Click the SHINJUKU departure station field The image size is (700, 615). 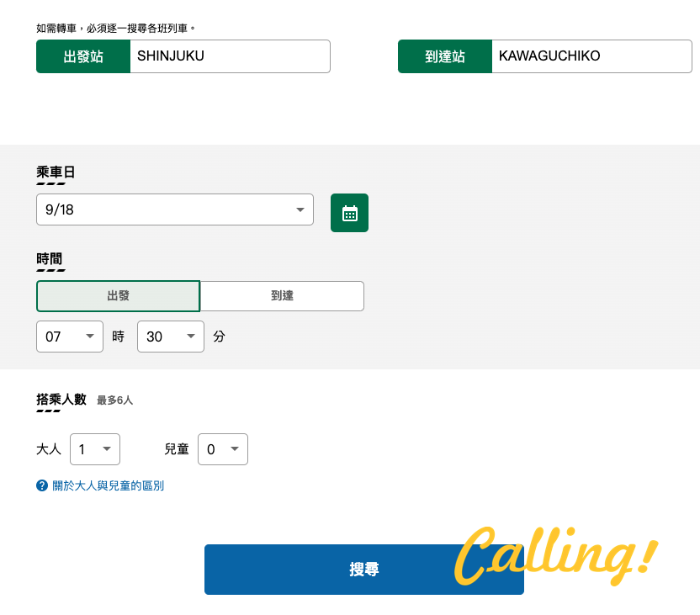pos(229,56)
